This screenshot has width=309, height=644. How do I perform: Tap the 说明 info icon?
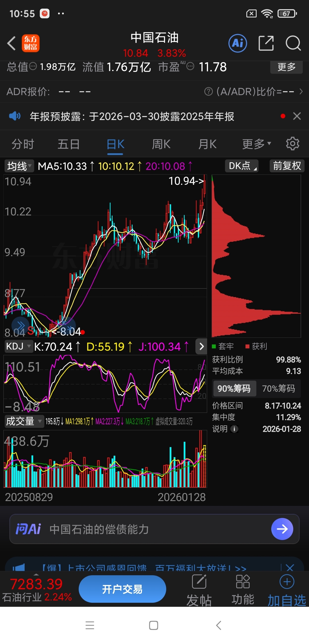[234, 429]
